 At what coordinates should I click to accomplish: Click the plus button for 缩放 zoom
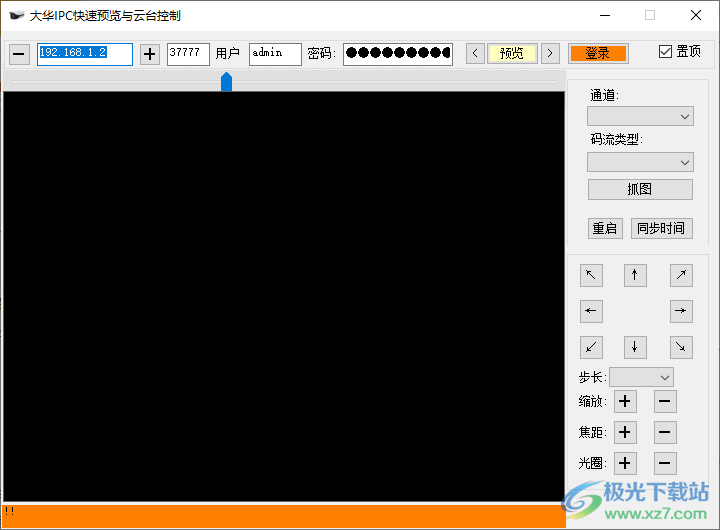coord(625,401)
